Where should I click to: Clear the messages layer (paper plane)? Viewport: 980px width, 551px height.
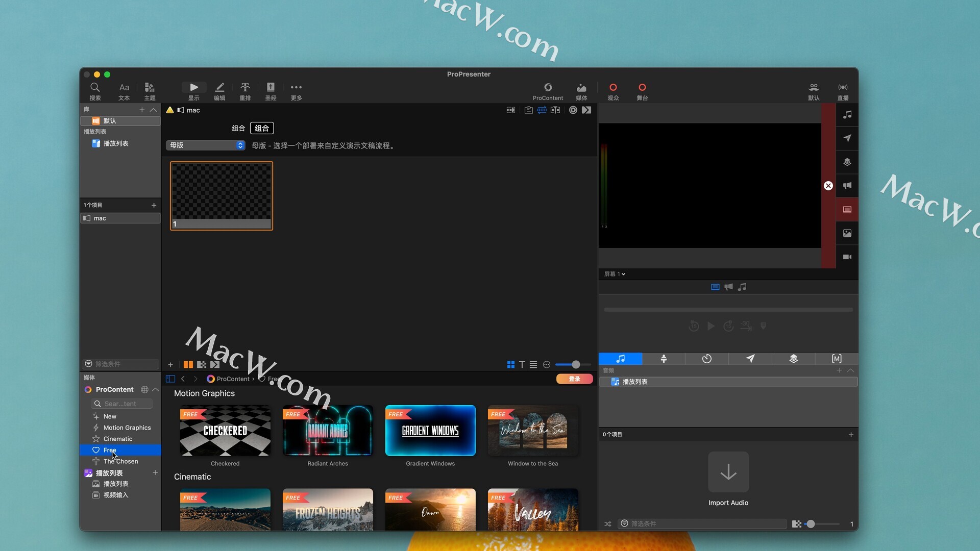(847, 138)
